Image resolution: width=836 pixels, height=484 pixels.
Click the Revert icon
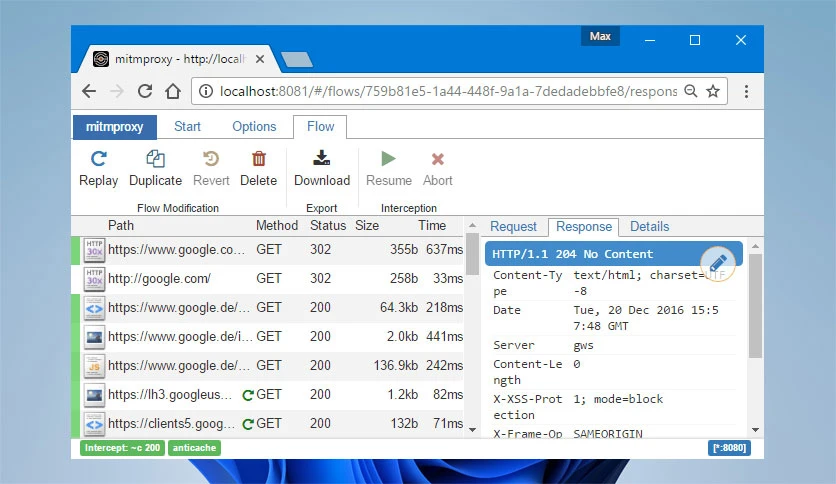(211, 159)
